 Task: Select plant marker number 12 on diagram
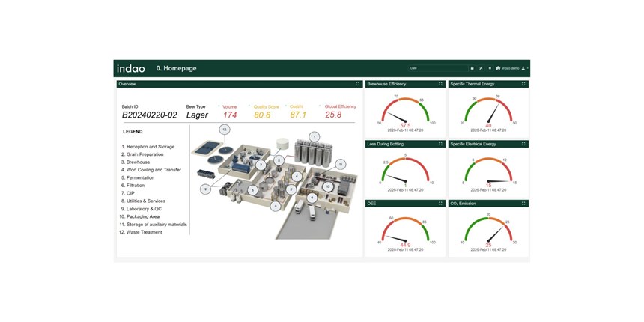[224, 130]
